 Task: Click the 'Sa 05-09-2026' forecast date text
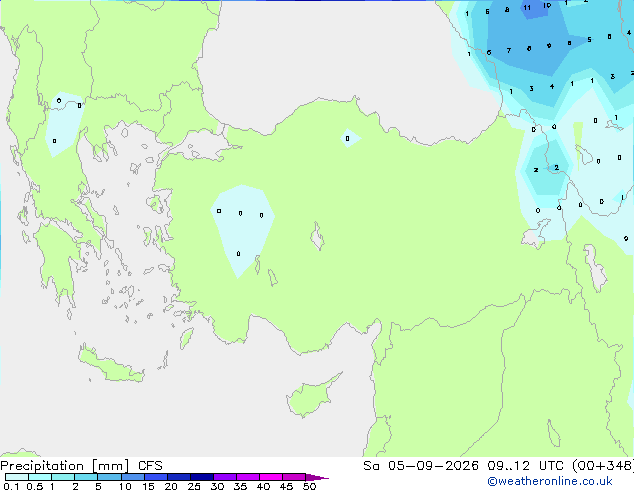(421, 466)
